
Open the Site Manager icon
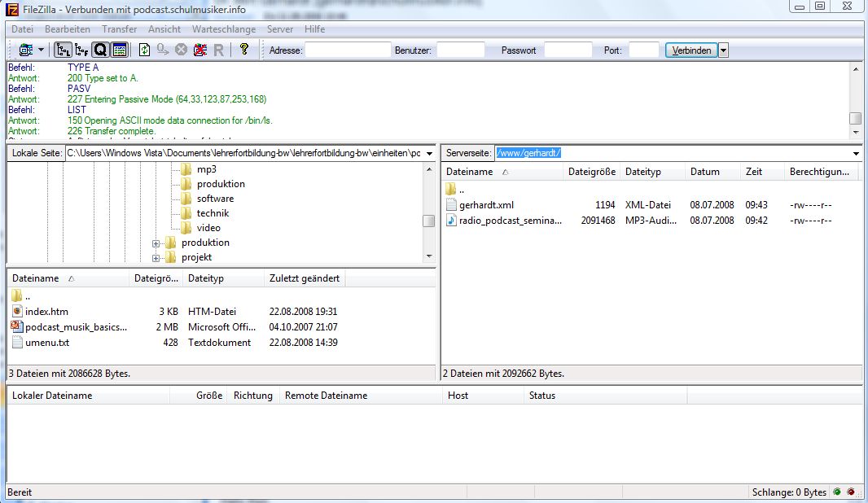(x=25, y=50)
